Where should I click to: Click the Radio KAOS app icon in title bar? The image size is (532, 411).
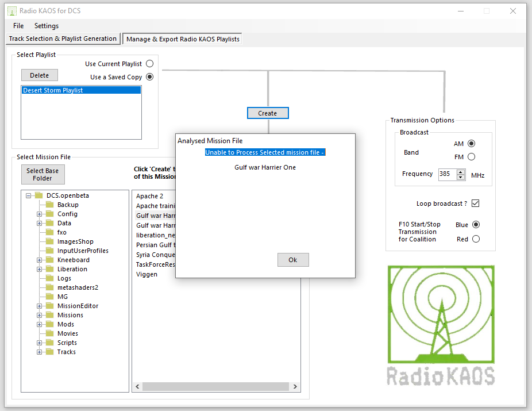pyautogui.click(x=12, y=11)
